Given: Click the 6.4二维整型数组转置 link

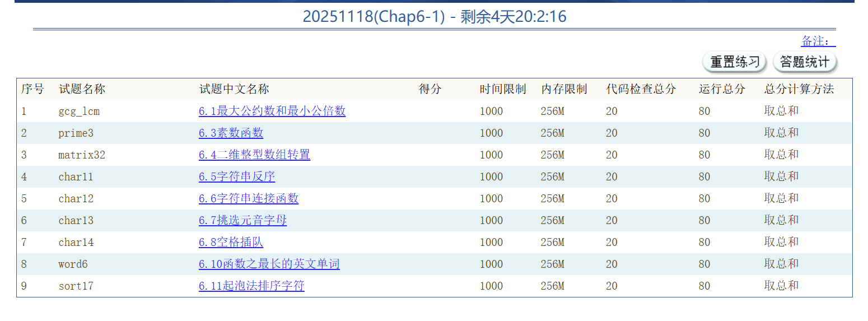Looking at the screenshot, I should pos(254,155).
